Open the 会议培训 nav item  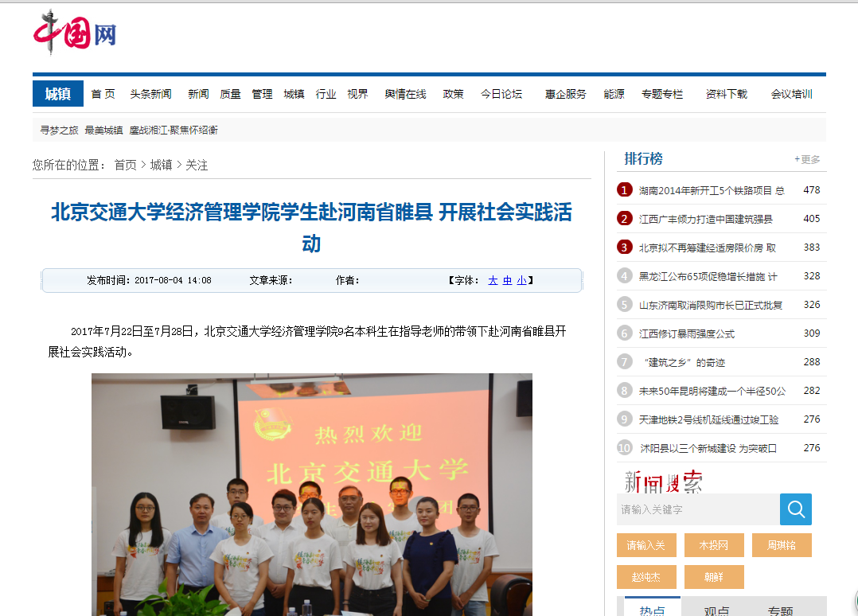click(x=791, y=94)
